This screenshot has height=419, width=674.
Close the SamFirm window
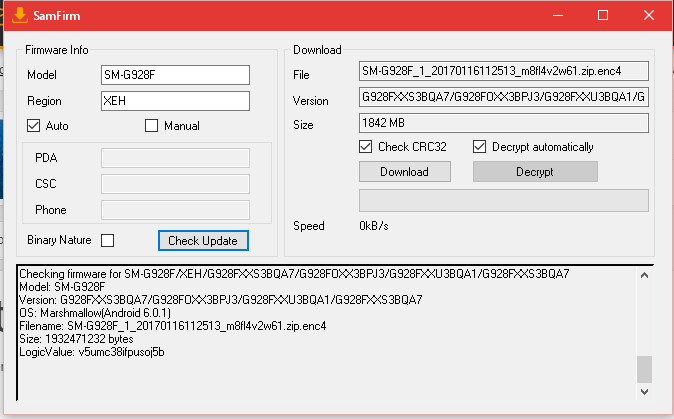649,15
